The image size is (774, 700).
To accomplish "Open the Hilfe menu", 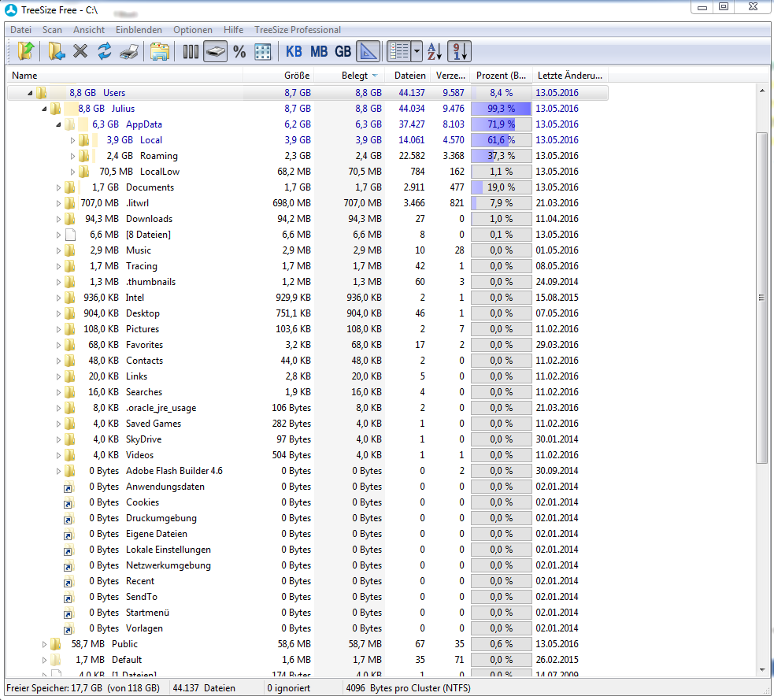I will [x=234, y=30].
